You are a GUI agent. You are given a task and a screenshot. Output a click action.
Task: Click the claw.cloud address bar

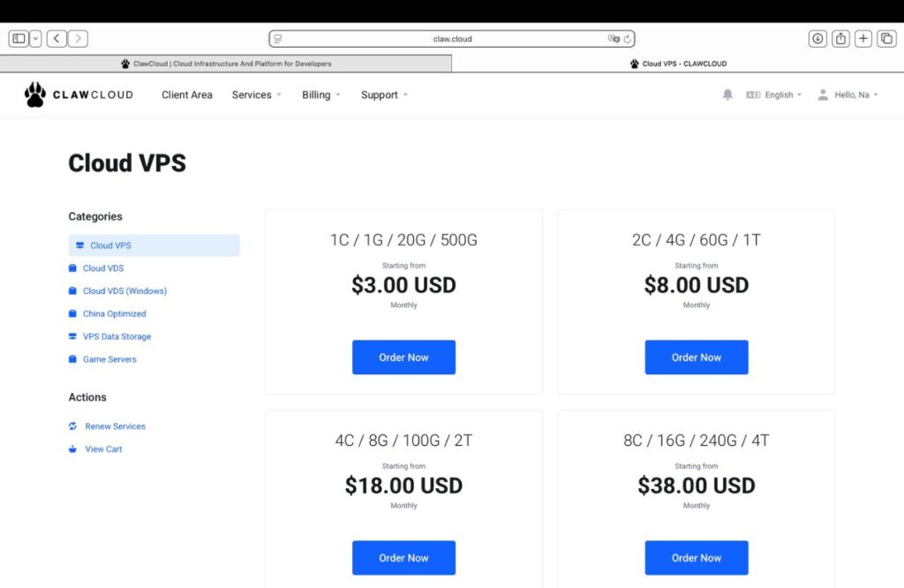[x=452, y=39]
